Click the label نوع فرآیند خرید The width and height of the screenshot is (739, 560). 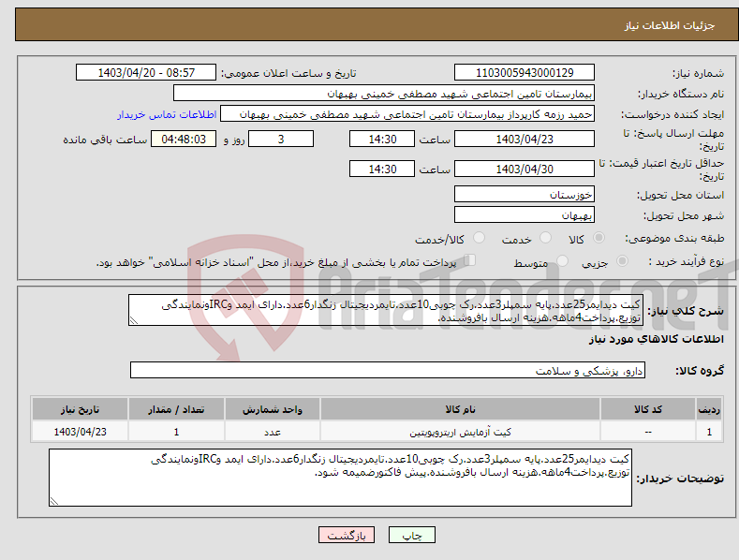point(687,261)
